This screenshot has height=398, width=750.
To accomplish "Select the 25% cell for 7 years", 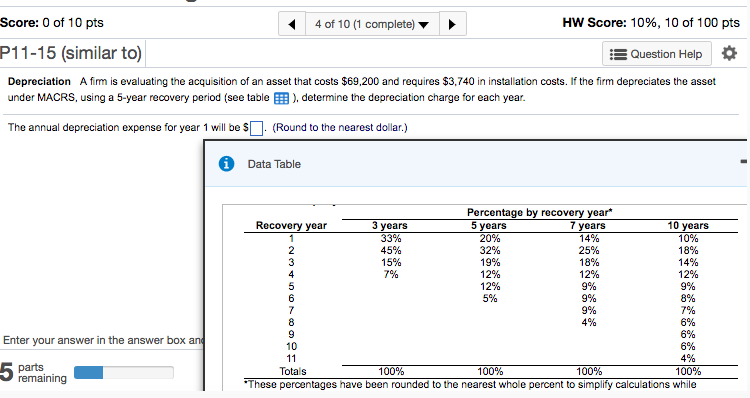I will pos(589,250).
